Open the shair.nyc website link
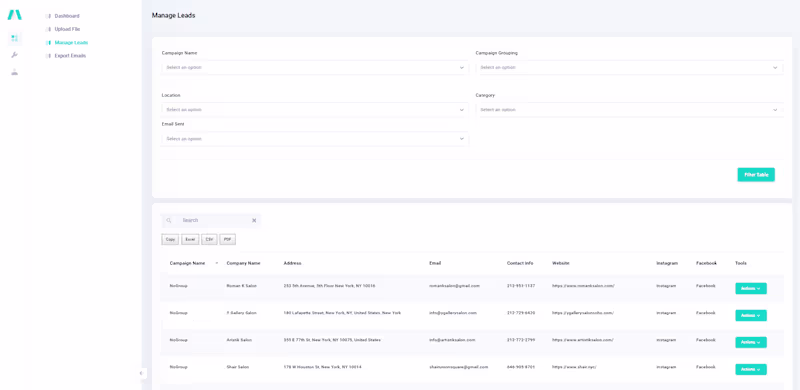The height and width of the screenshot is (390, 800). tap(574, 367)
